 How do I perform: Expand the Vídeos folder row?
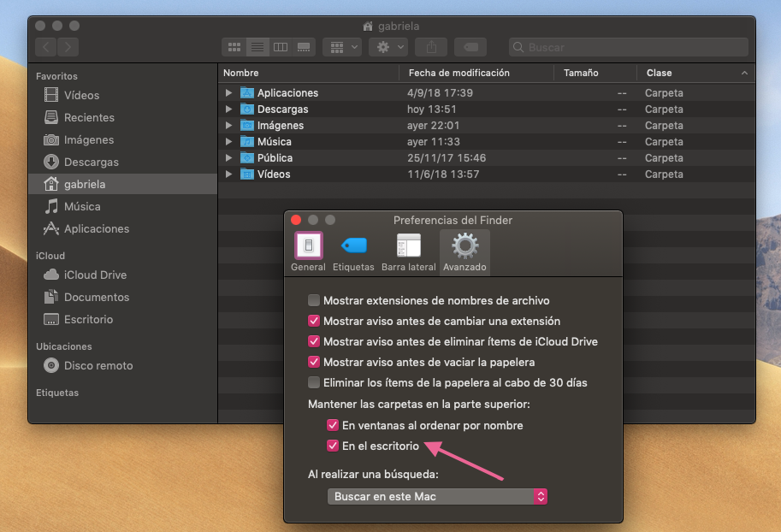(x=228, y=174)
